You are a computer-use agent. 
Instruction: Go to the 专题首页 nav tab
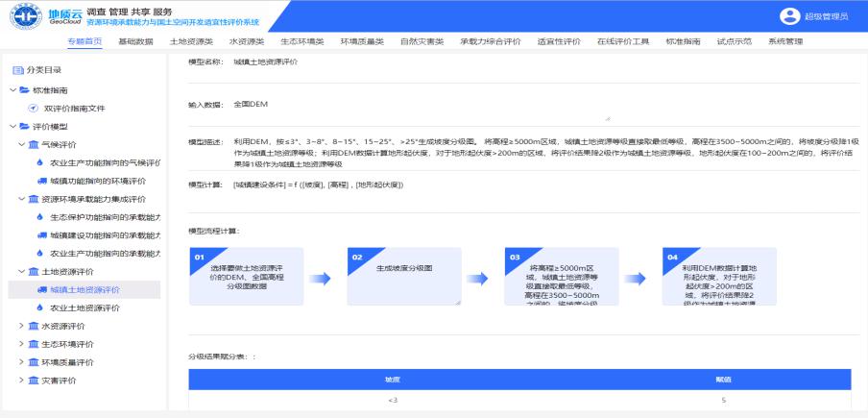click(84, 41)
